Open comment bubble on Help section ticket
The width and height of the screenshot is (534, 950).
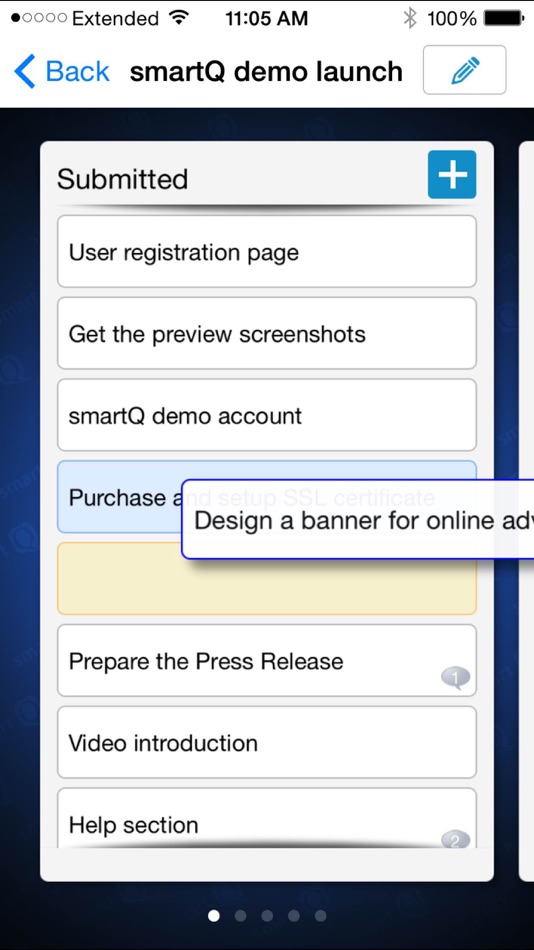click(x=455, y=840)
